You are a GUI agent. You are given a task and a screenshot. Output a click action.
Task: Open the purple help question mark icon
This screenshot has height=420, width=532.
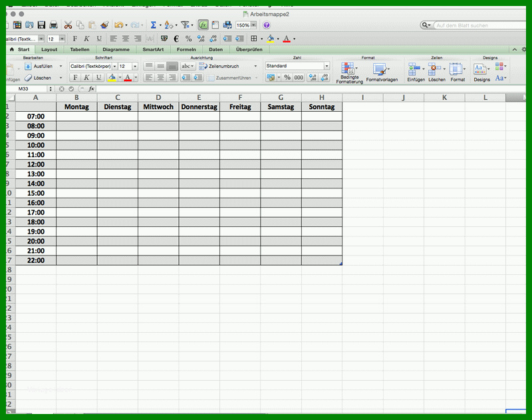(x=267, y=25)
